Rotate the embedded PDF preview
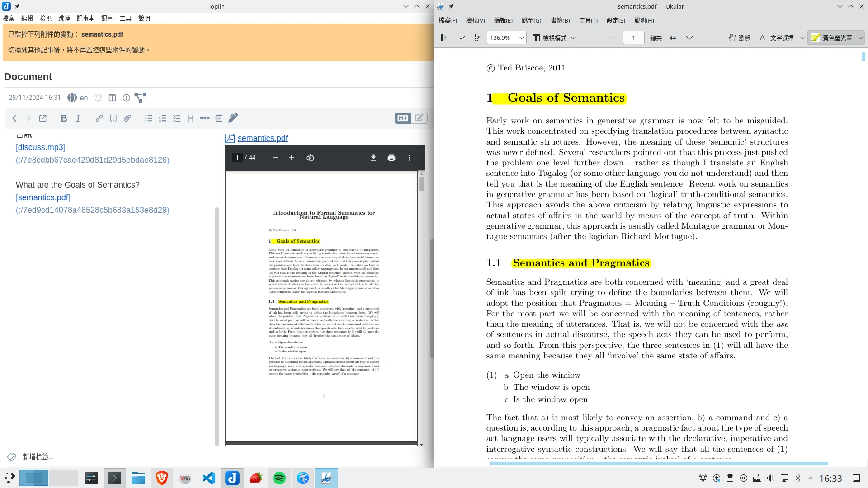The height and width of the screenshot is (488, 868). (310, 158)
